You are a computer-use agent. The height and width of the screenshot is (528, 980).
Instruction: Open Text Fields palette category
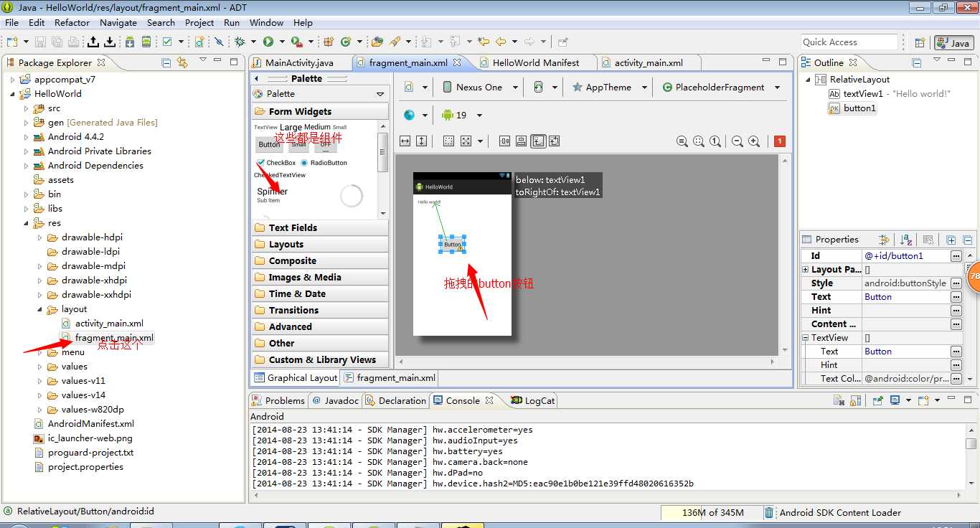(320, 227)
